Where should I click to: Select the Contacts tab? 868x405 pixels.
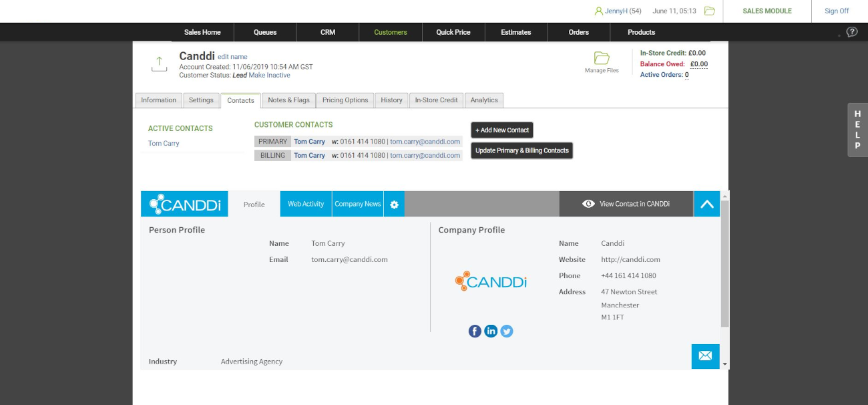coord(240,100)
